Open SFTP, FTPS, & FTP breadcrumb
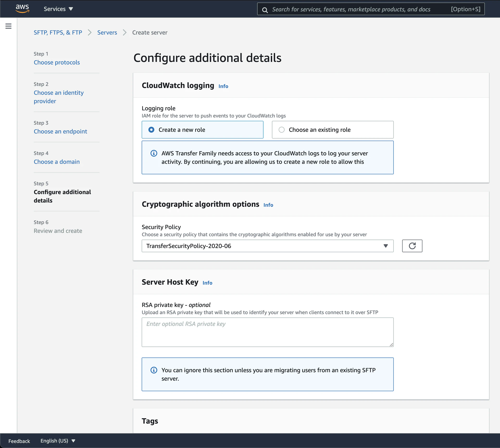Viewport: 500px width, 448px height. coord(58,33)
